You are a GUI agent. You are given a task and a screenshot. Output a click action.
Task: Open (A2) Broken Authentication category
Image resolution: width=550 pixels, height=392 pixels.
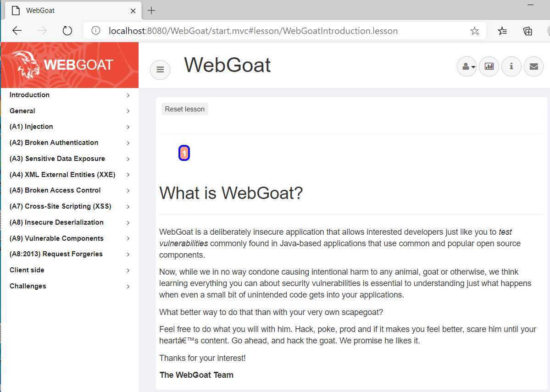[x=54, y=143]
